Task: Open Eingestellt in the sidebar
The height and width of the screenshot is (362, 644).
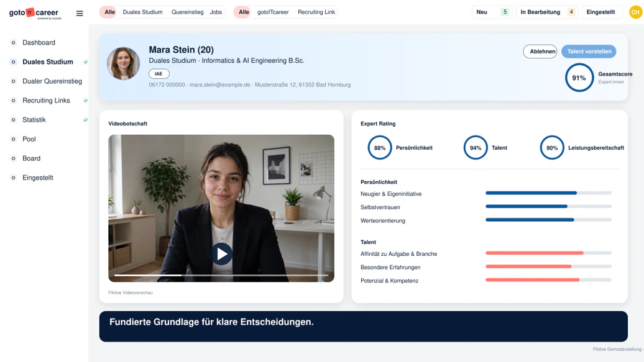Action: click(x=38, y=178)
